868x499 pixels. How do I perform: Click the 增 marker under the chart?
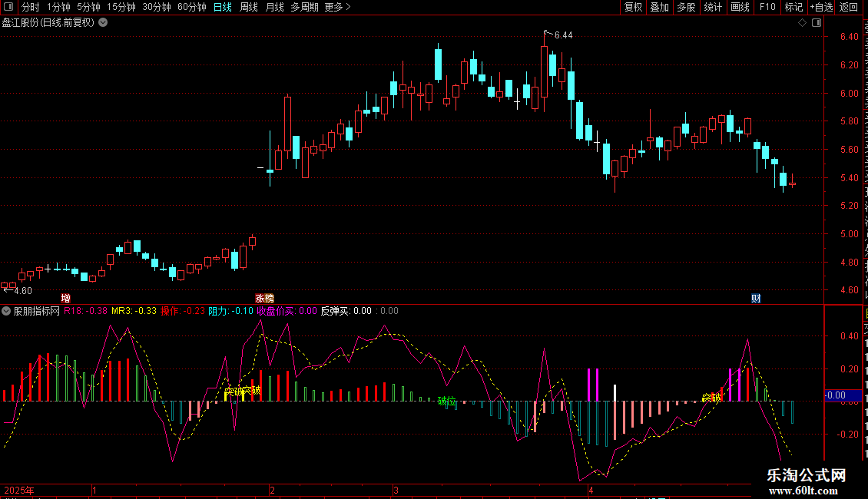pos(66,298)
